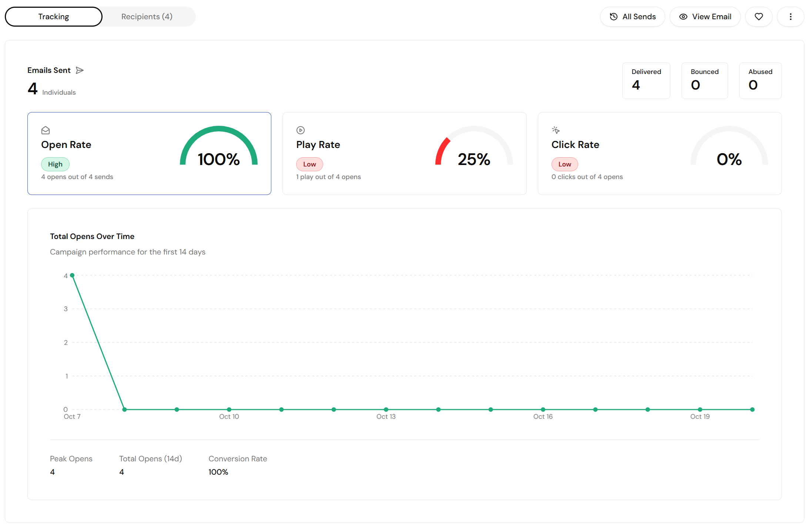Click the envelope icon above Open Rate
Image resolution: width=811 pixels, height=532 pixels.
pos(46,130)
